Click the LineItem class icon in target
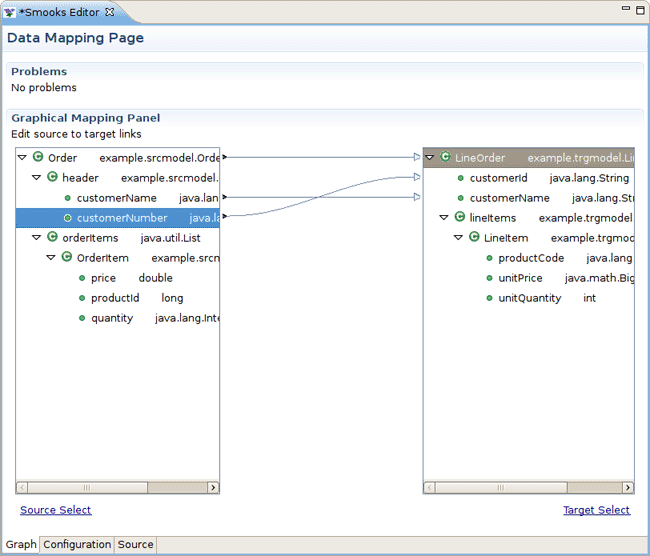This screenshot has width=650, height=556. tap(474, 238)
